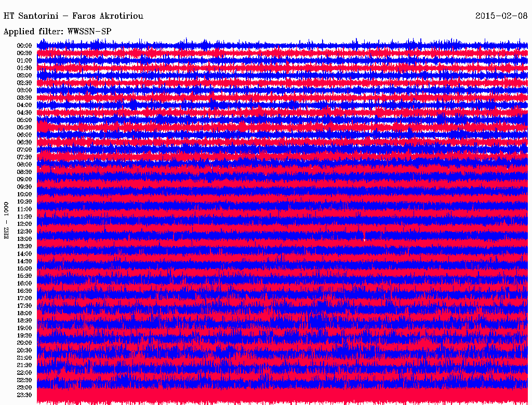Select the 15:00 time label
The image size is (532, 405).
(x=24, y=268)
